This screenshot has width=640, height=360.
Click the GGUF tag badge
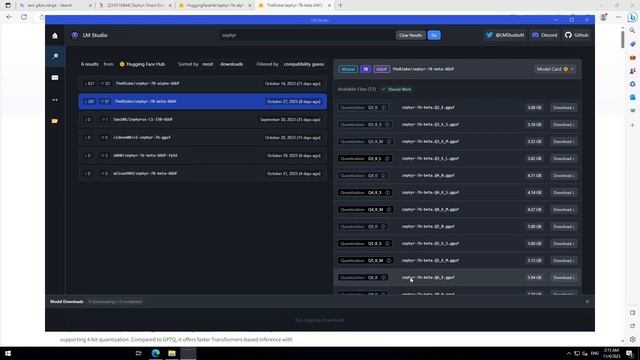pos(381,69)
